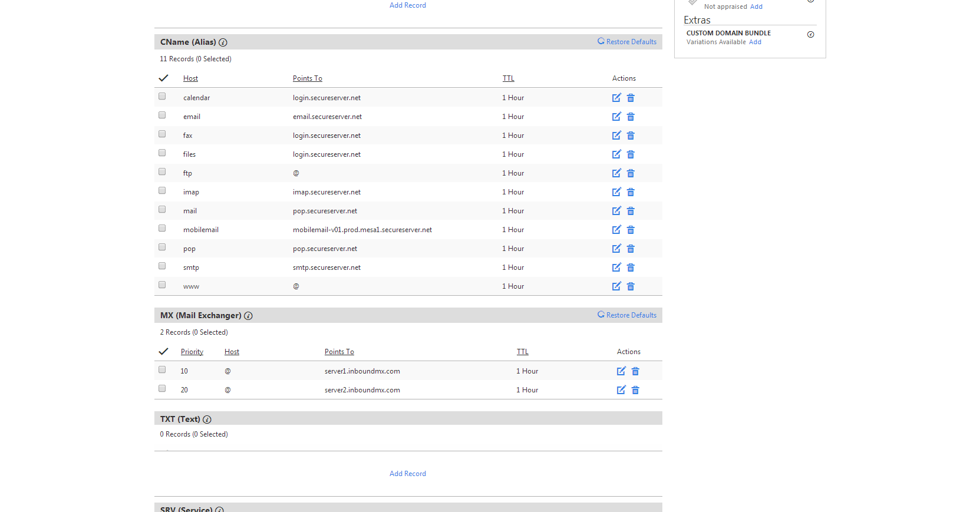Viewport: 980px width, 512px height.
Task: Sort MX records by TTL
Action: (523, 352)
